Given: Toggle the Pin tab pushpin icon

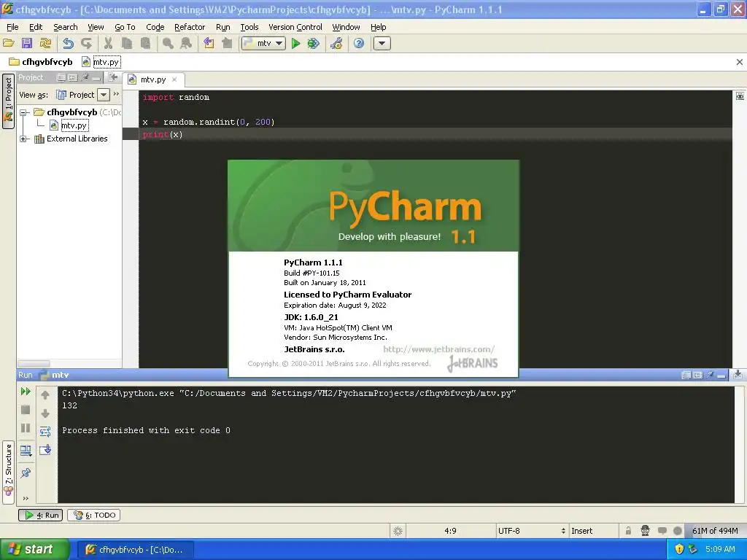Looking at the screenshot, I should click(x=26, y=472).
